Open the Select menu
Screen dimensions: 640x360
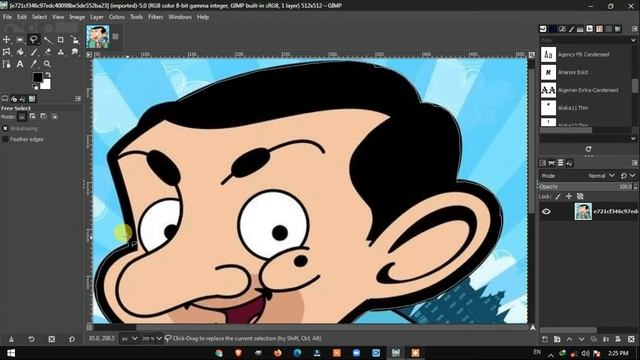point(40,17)
